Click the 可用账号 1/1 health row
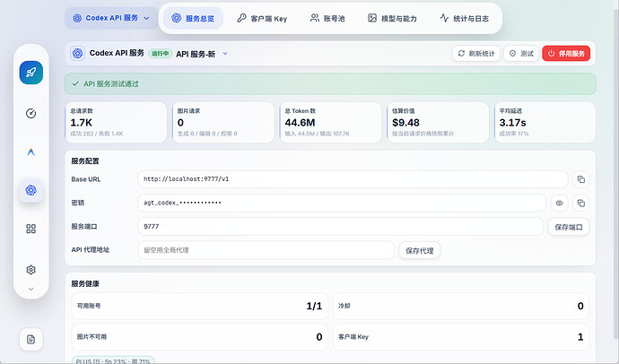Image resolution: width=619 pixels, height=364 pixels. point(199,306)
